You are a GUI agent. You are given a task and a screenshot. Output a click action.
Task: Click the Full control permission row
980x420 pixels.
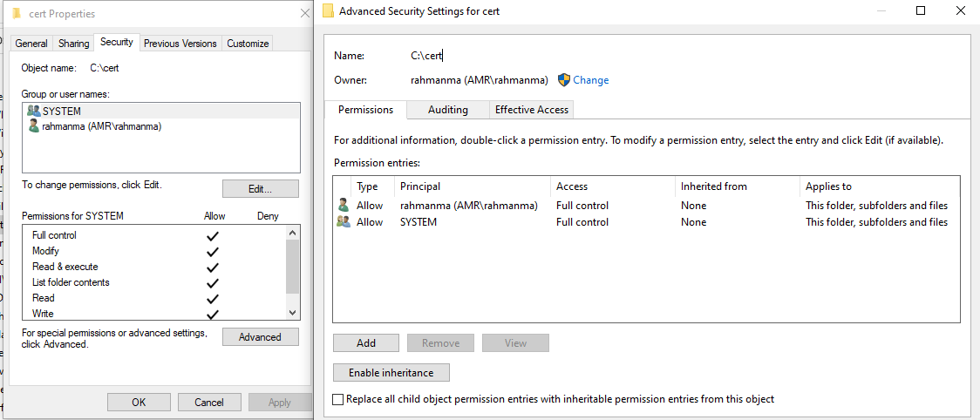155,235
